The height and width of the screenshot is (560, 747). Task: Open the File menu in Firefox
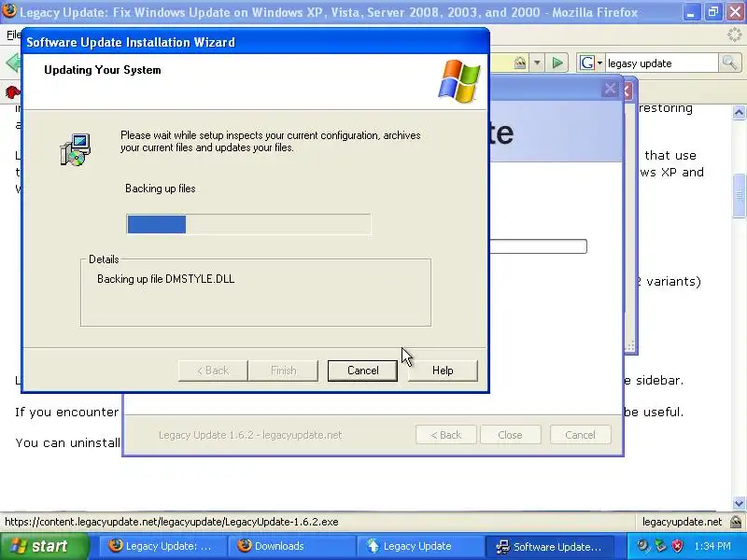pyautogui.click(x=13, y=35)
